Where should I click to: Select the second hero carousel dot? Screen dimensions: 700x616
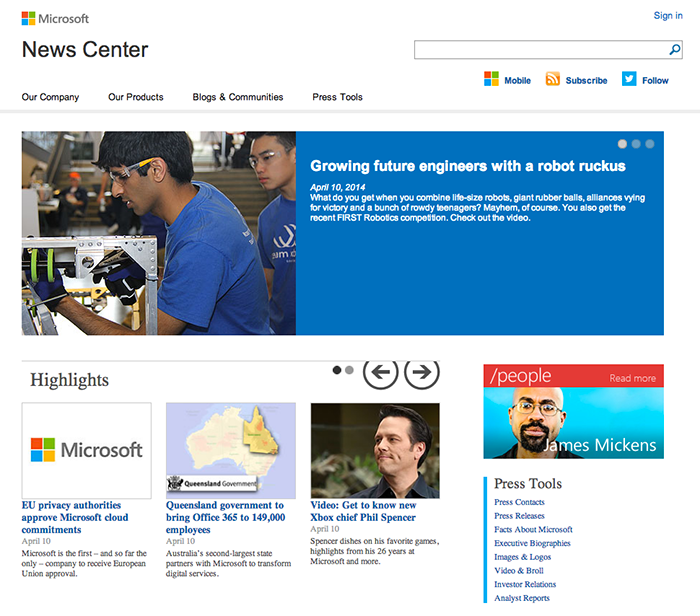(636, 144)
